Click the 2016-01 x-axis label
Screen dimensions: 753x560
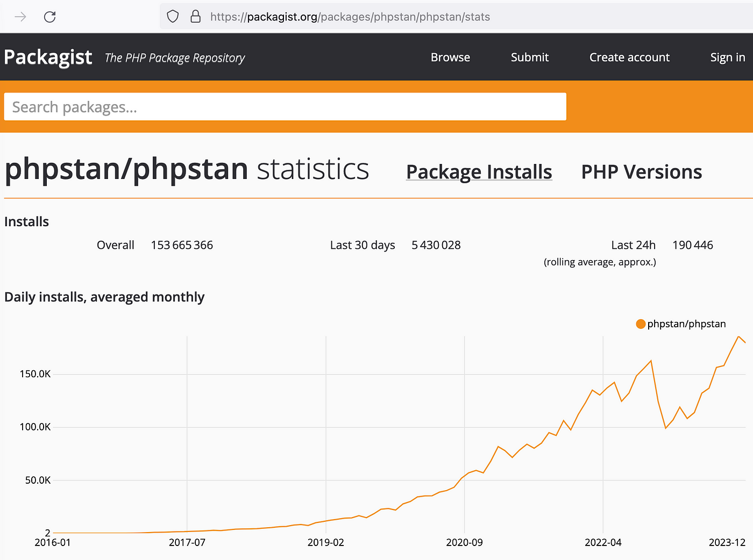click(53, 543)
